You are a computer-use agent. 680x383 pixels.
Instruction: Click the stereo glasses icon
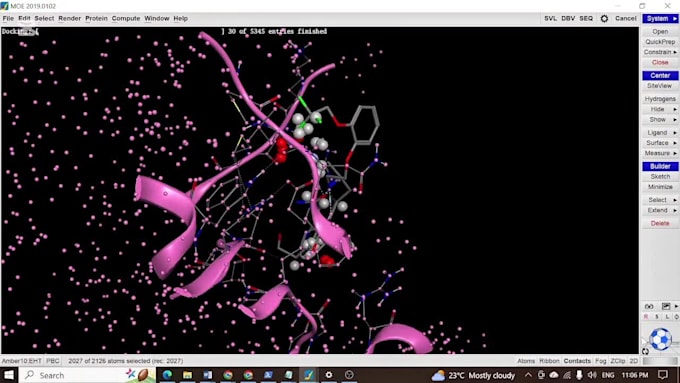click(649, 306)
